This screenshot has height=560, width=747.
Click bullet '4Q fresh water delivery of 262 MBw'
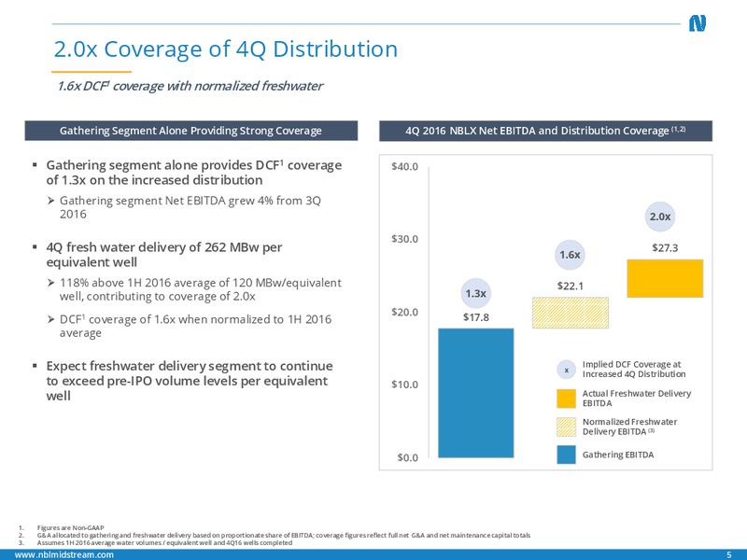pyautogui.click(x=164, y=255)
